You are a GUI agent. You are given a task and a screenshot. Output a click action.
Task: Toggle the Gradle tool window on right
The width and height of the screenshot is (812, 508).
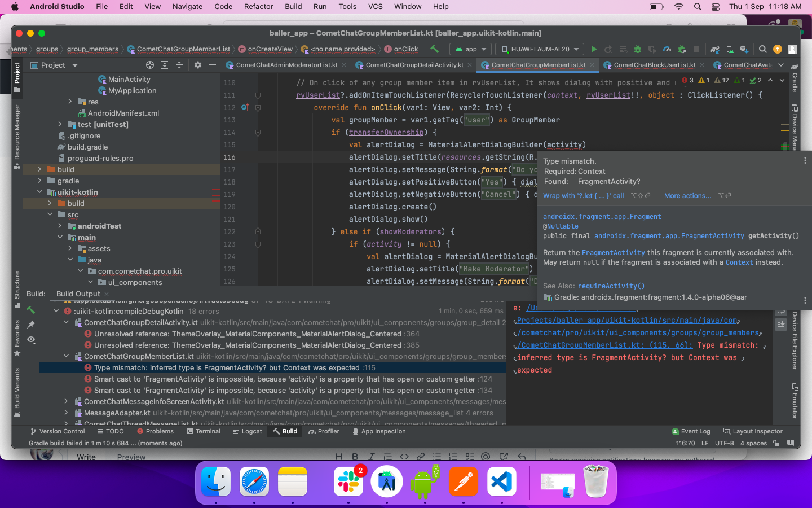click(x=795, y=77)
